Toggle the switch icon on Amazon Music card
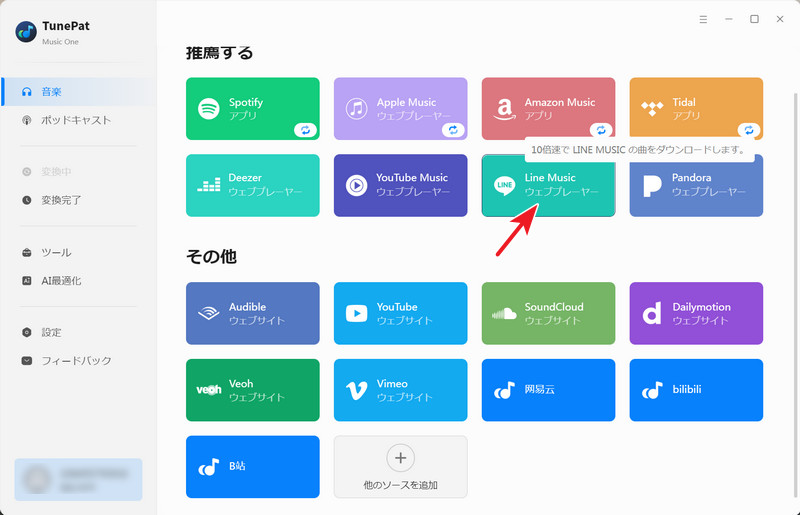The height and width of the screenshot is (515, 800). [x=601, y=130]
